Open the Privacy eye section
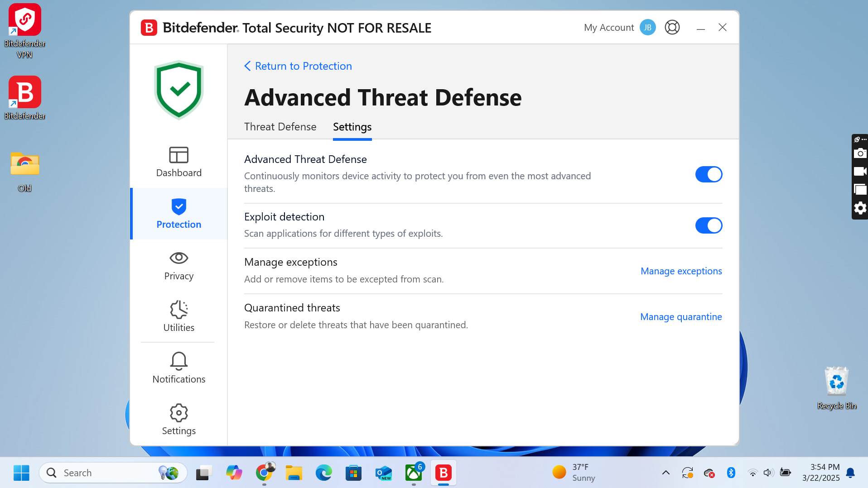This screenshot has height=488, width=868. tap(179, 265)
